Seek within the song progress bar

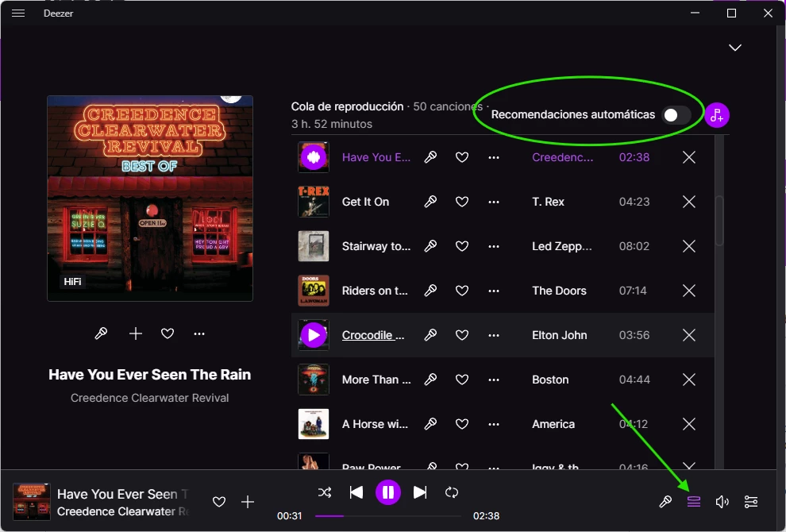pos(388,515)
